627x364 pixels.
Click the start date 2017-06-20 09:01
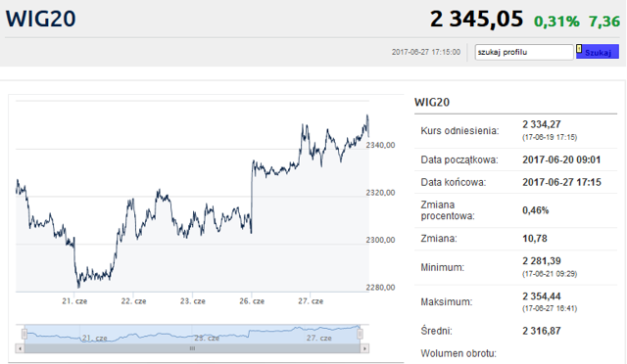pos(561,159)
